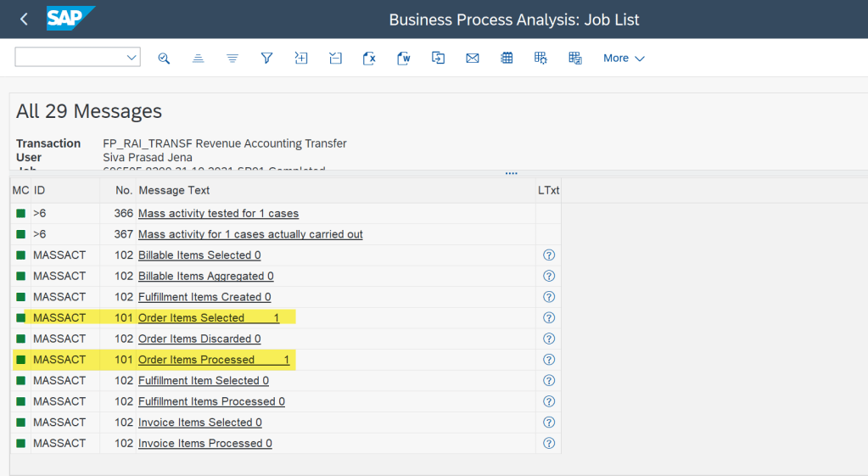Click the back arrow in SAP header

coord(24,19)
